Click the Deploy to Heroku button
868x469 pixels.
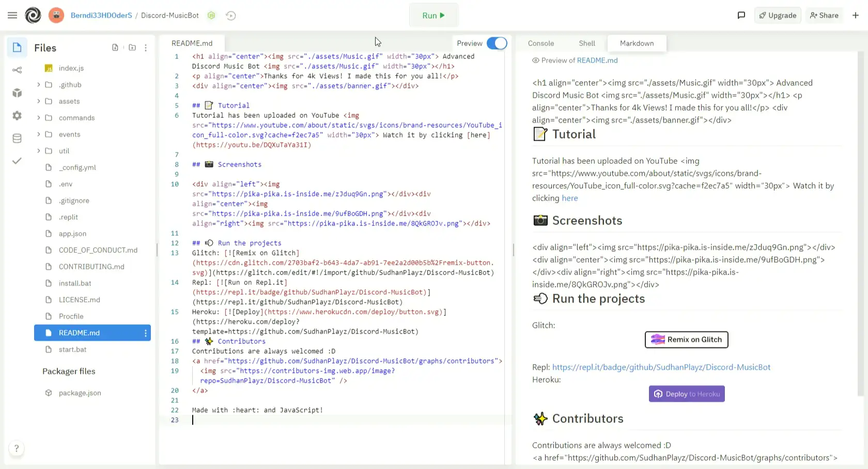tap(687, 394)
